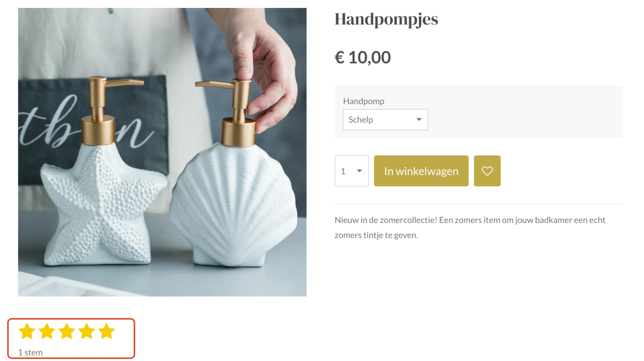Image resolution: width=644 pixels, height=361 pixels.
Task: Choose the third rating star
Action: tap(67, 331)
